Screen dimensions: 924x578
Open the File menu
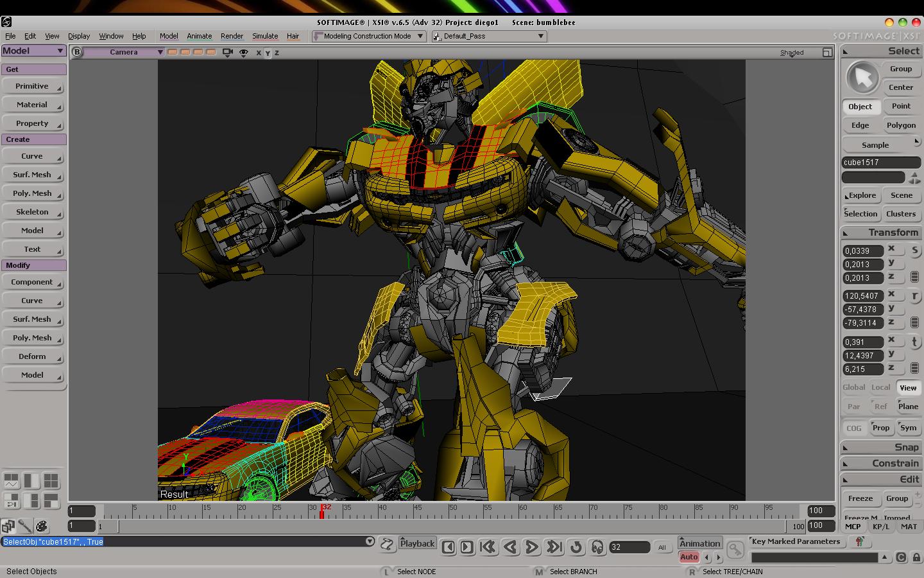(x=10, y=36)
